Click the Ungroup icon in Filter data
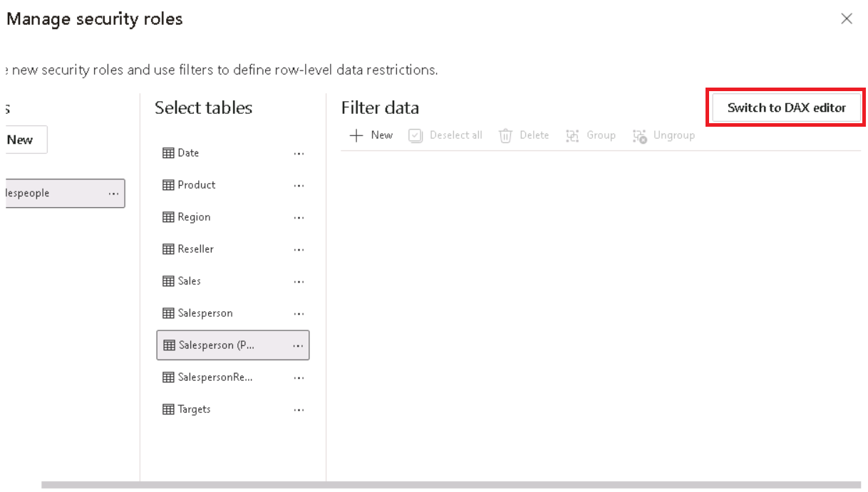The width and height of the screenshot is (868, 492). click(x=639, y=135)
